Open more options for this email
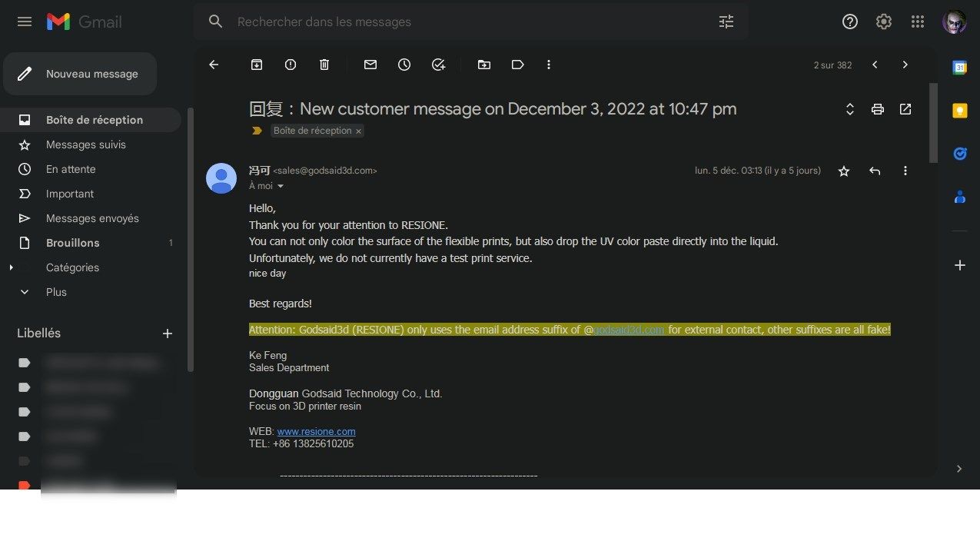 (x=905, y=171)
